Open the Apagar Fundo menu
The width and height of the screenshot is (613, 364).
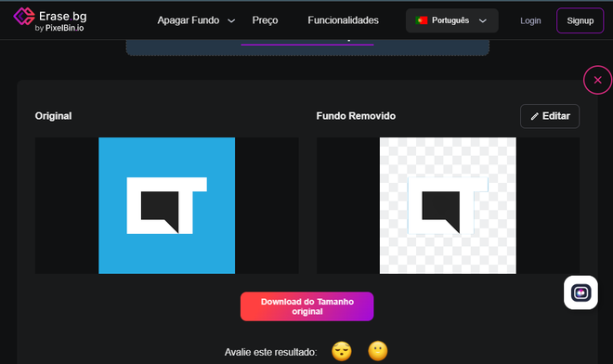point(189,20)
